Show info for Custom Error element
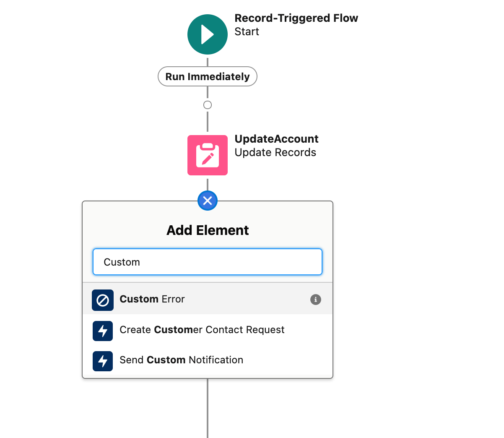Viewport: 504px width, 438px height. pos(315,300)
